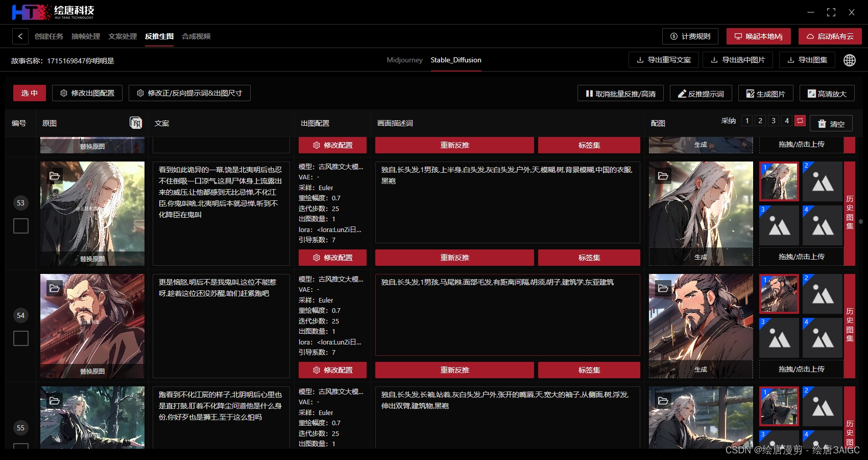Screen dimensions: 868x460
Task: Click 启动私有云 button
Action: click(x=830, y=36)
